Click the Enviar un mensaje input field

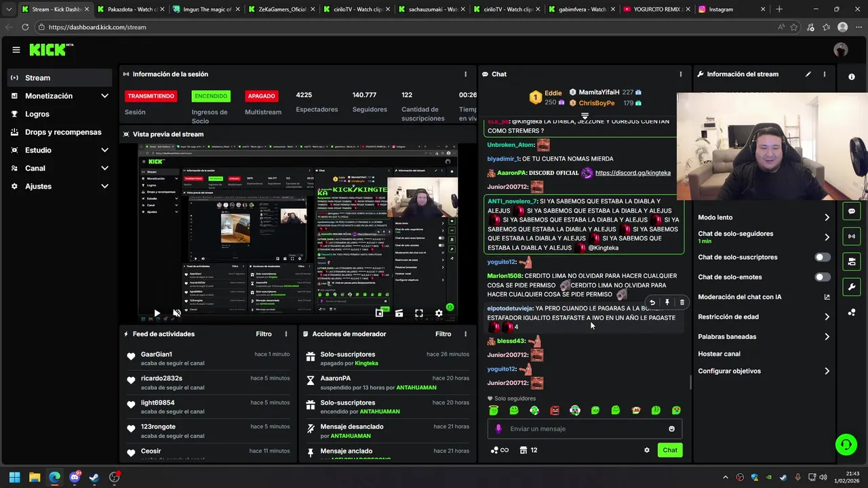point(585,428)
